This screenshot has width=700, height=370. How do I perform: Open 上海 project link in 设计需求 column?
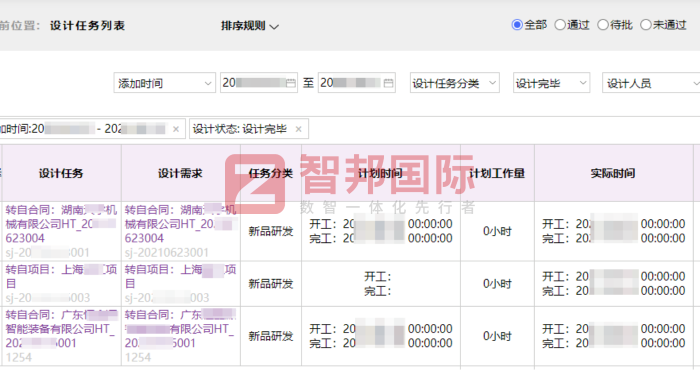click(x=180, y=276)
